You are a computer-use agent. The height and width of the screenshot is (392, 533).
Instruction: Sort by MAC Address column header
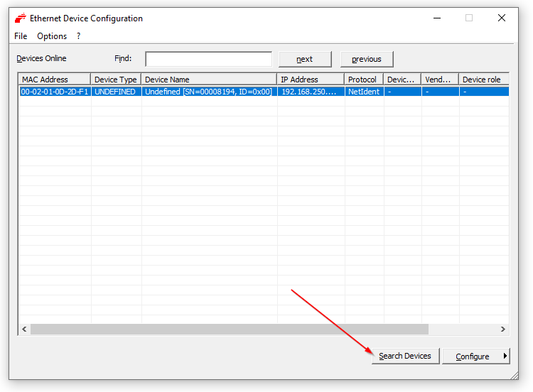[x=55, y=80]
